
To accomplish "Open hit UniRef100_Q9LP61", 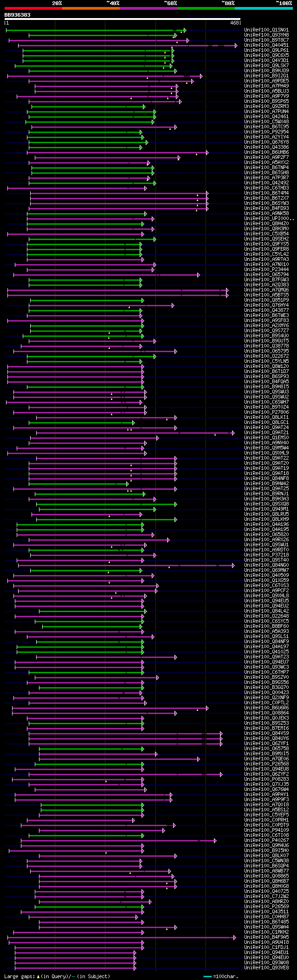I will click(266, 51).
